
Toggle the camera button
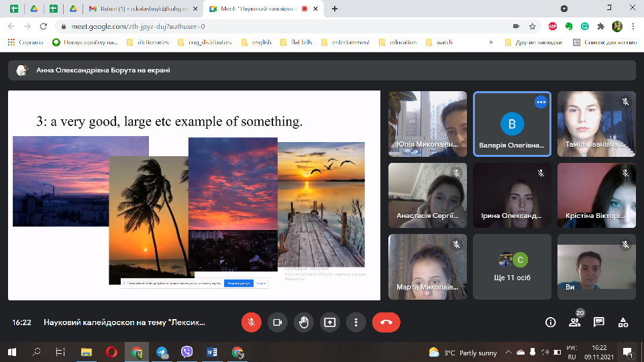[277, 322]
